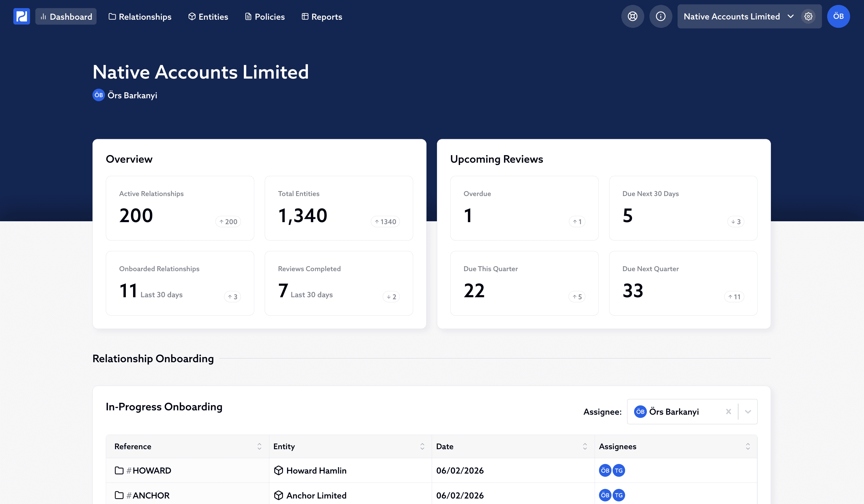Clear the Örs Barkanyi assignee filter
The width and height of the screenshot is (864, 504).
(728, 411)
